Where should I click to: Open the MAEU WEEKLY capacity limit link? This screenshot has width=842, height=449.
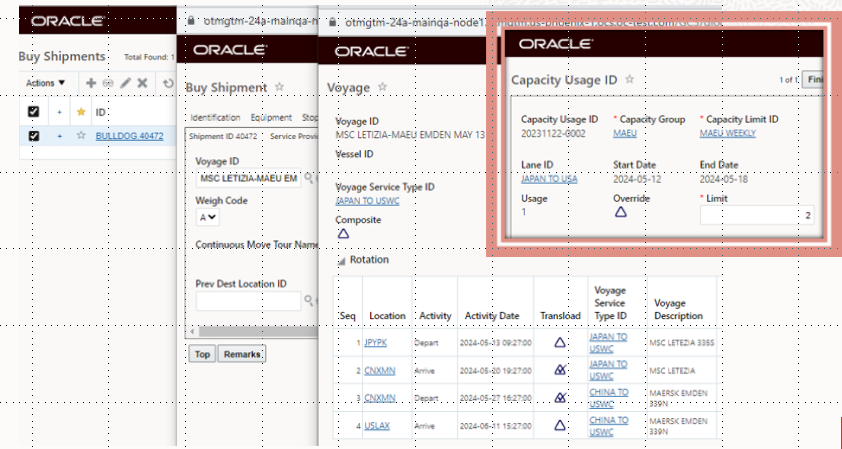coord(728,133)
